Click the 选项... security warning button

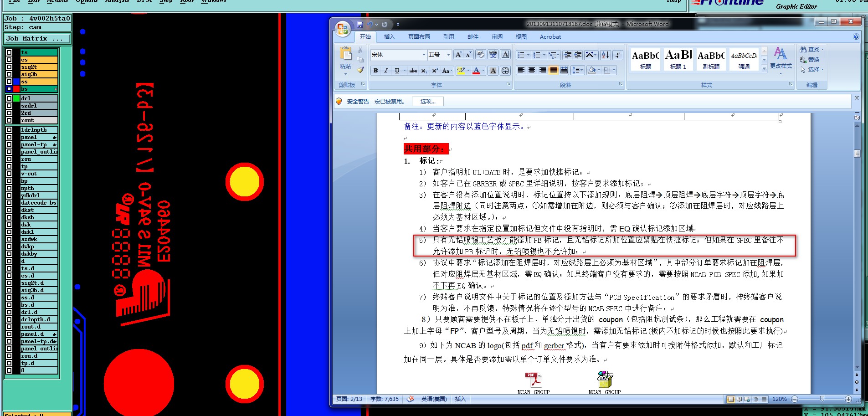[x=428, y=102]
